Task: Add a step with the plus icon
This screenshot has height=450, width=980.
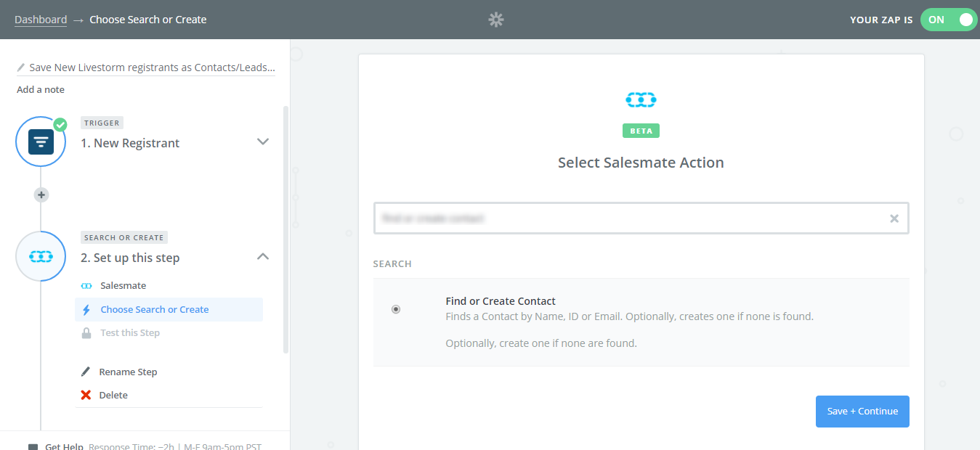Action: 41,195
